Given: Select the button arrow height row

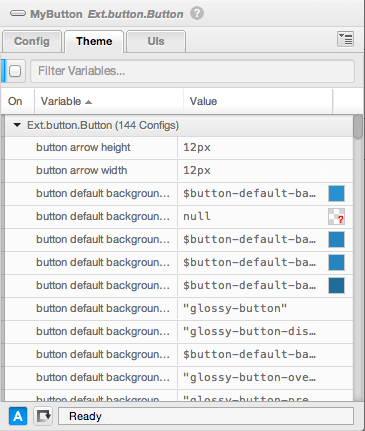Looking at the screenshot, I should pos(179,148).
